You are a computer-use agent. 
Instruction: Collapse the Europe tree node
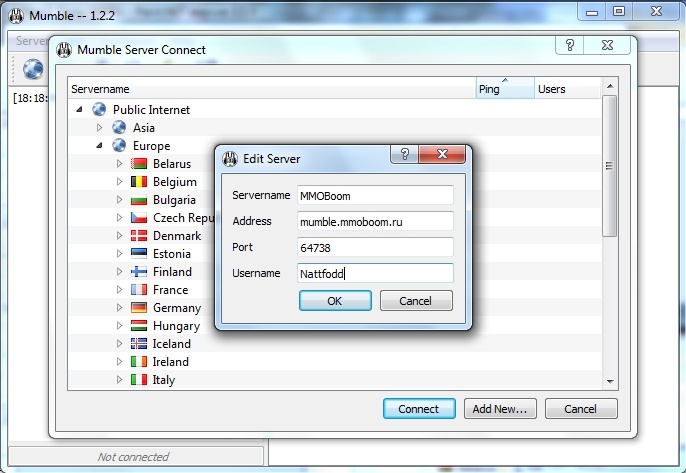(99, 145)
